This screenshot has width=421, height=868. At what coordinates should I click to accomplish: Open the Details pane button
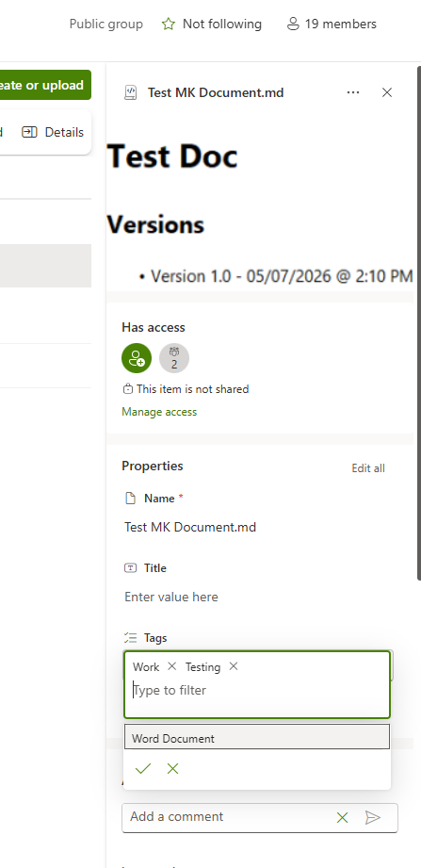(x=53, y=132)
